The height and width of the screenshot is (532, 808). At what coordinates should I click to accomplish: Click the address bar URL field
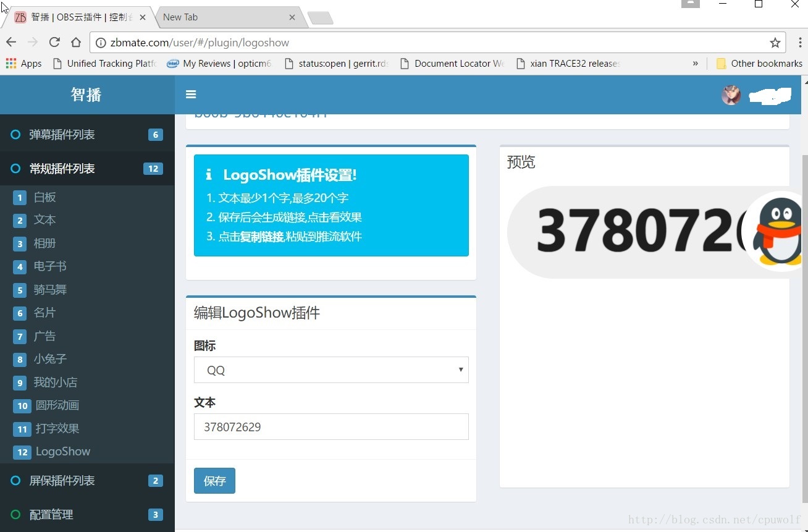pyautogui.click(x=438, y=43)
